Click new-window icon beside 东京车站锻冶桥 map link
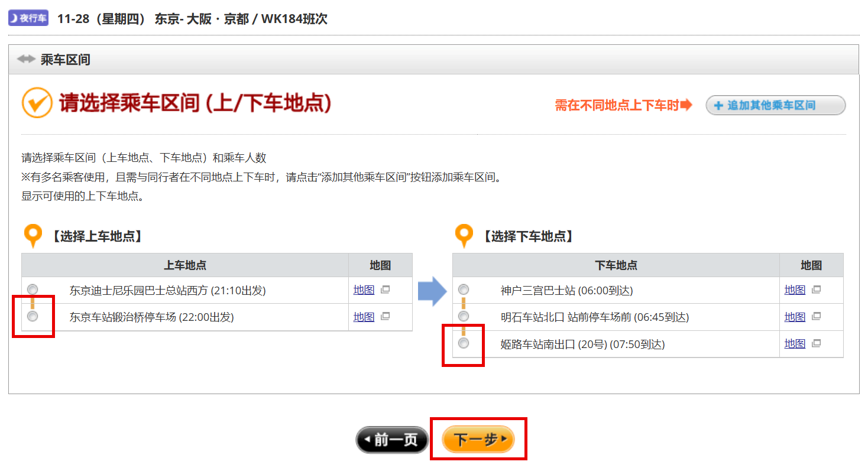This screenshot has height=468, width=868. pos(385,316)
